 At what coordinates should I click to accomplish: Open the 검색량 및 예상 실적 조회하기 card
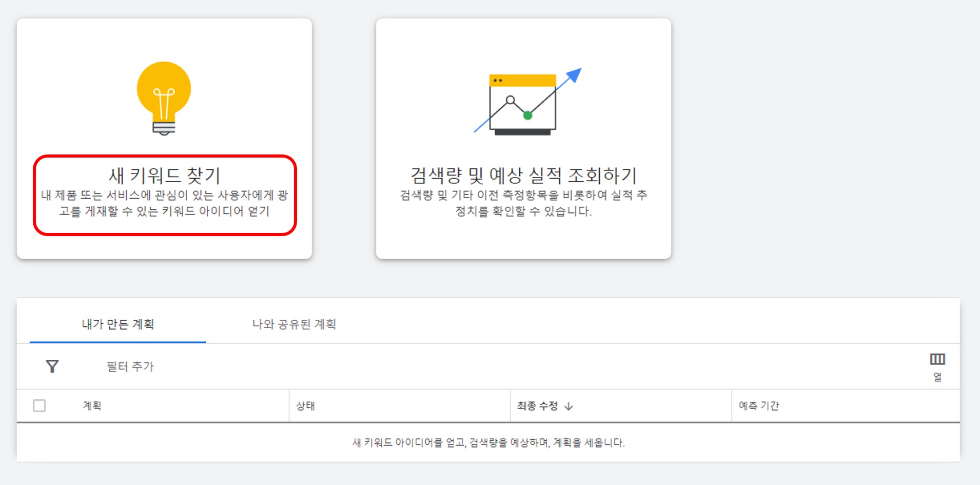[x=523, y=139]
